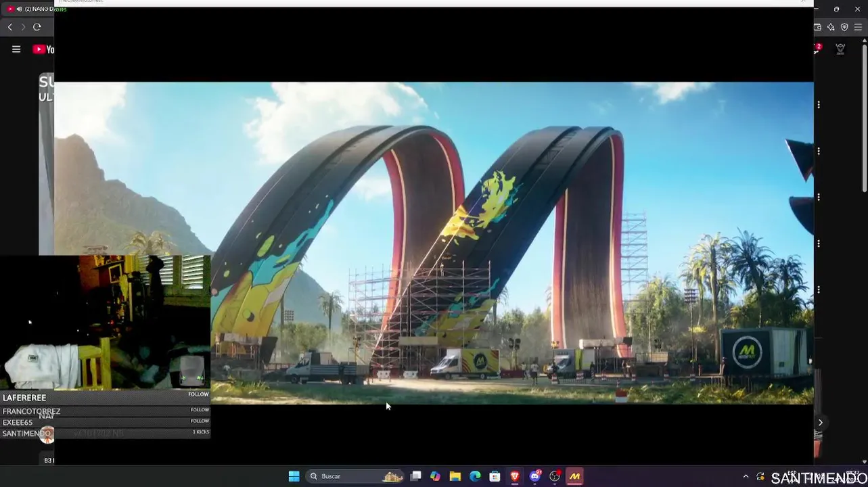The width and height of the screenshot is (868, 487).
Task: Show hidden system tray icons
Action: click(x=746, y=476)
